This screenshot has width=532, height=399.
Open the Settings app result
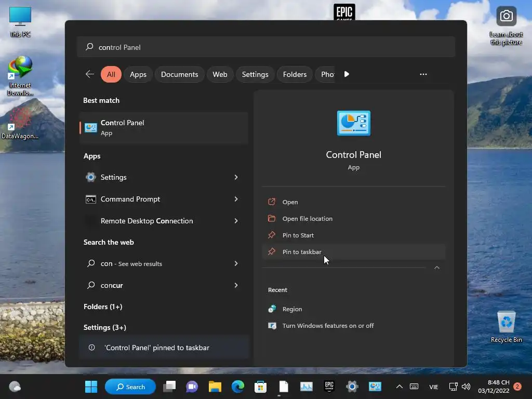pos(154,177)
